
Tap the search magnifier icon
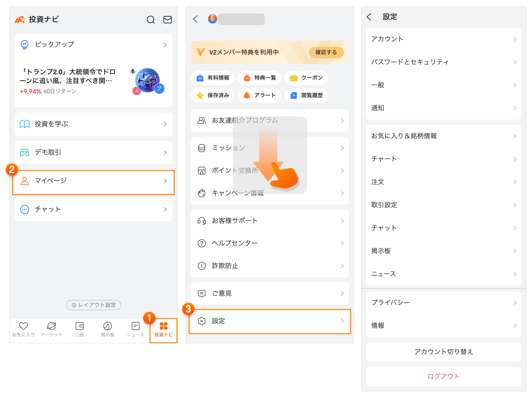151,20
